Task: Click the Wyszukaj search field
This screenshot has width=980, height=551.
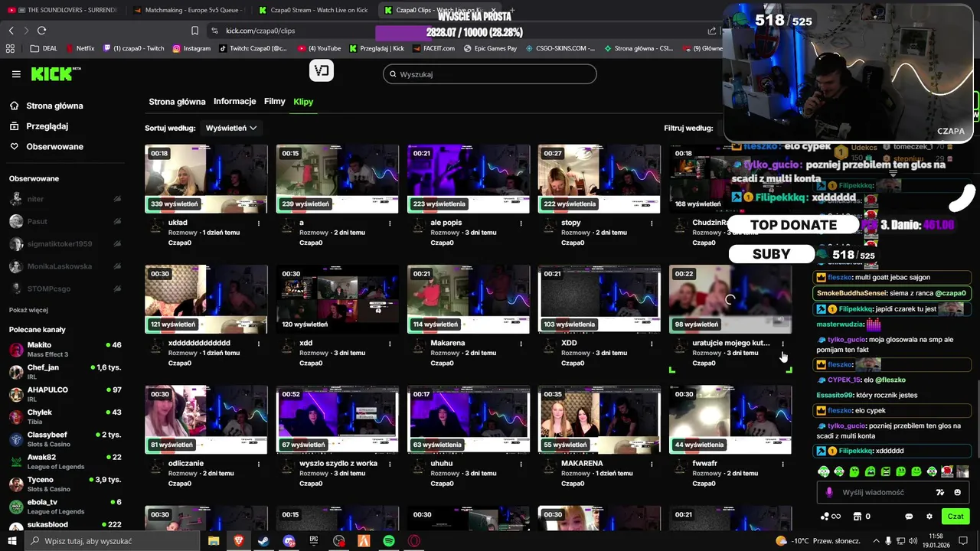Action: pos(490,74)
